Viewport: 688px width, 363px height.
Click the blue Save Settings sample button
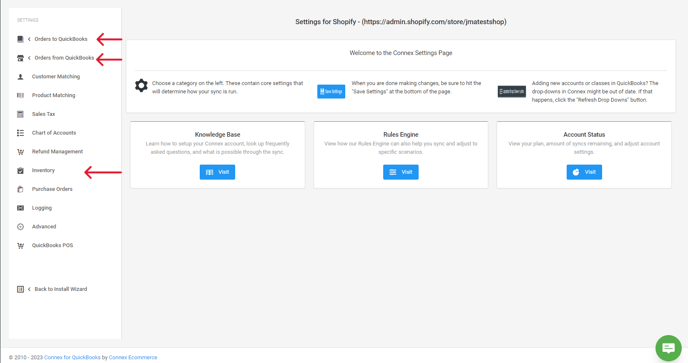pos(331,91)
